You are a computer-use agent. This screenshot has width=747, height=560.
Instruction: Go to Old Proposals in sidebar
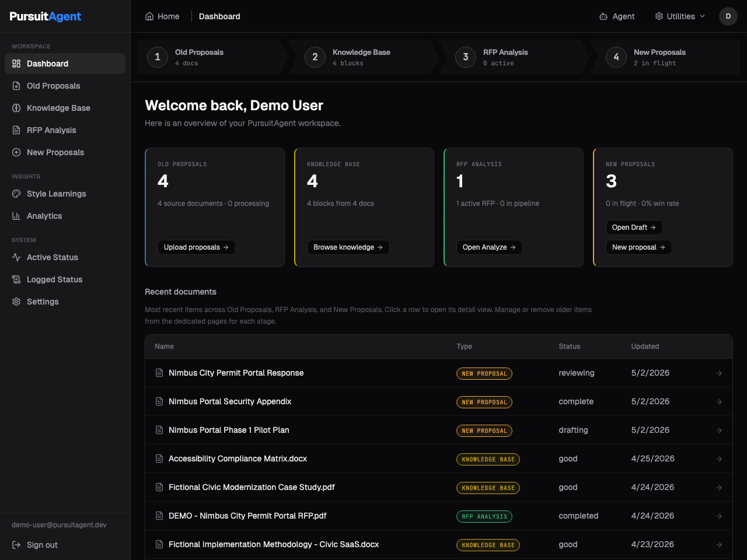click(x=65, y=86)
